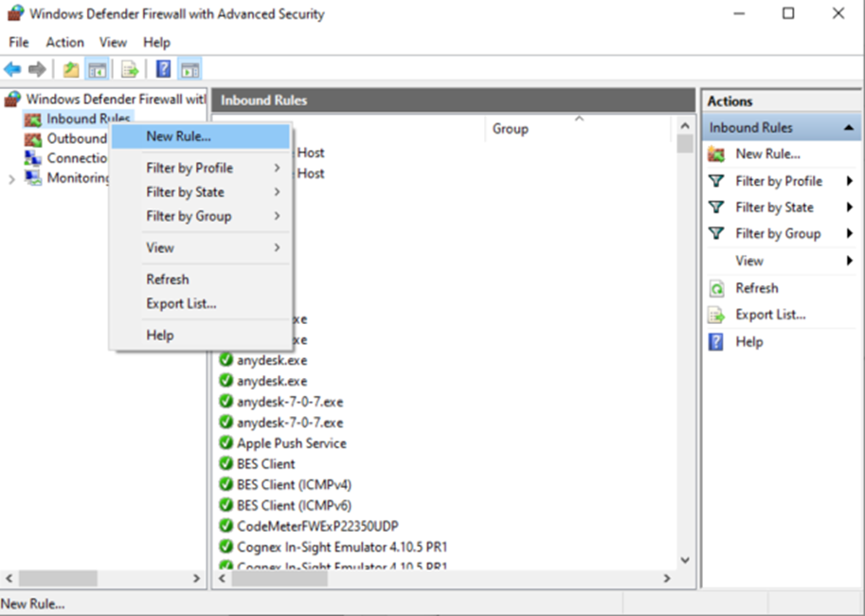Click the console tree horizontal scroll left arrow

click(9, 578)
